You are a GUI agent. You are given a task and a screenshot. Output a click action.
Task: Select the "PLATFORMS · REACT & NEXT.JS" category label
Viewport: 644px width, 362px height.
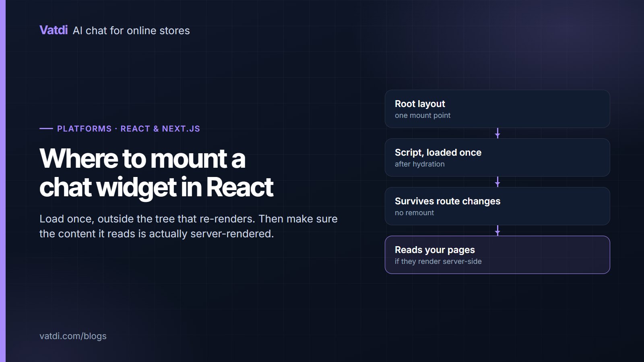coord(128,129)
